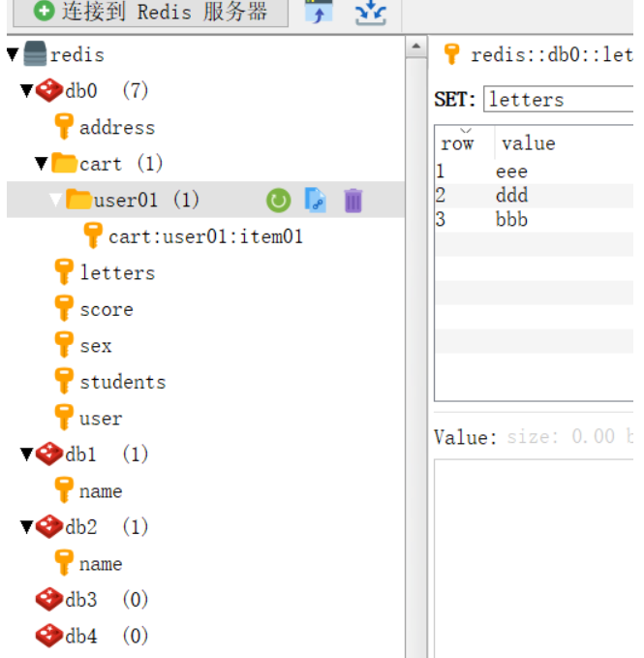
Task: Click the key icon beside db2 name
Action: pyautogui.click(x=64, y=563)
